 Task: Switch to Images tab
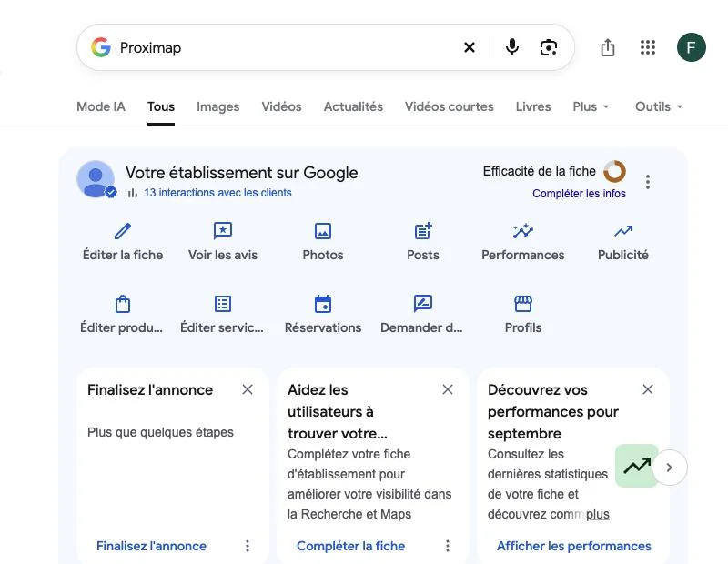(x=217, y=106)
